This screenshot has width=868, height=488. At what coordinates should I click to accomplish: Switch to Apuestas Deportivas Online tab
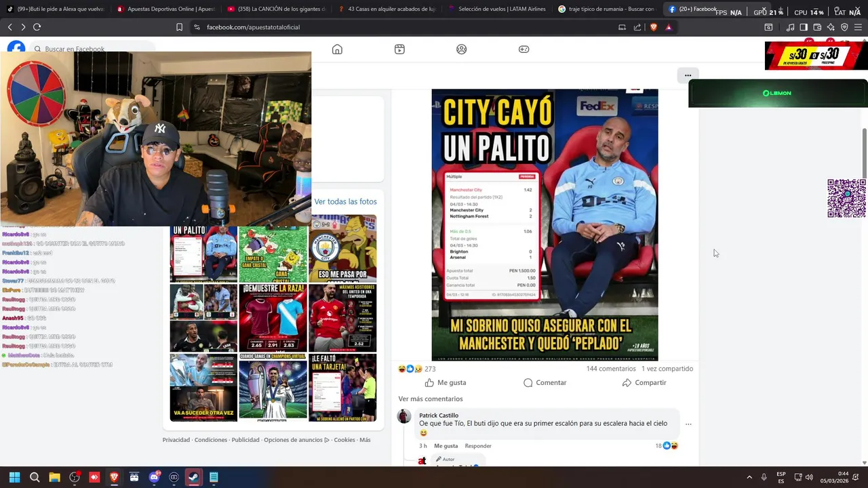166,9
